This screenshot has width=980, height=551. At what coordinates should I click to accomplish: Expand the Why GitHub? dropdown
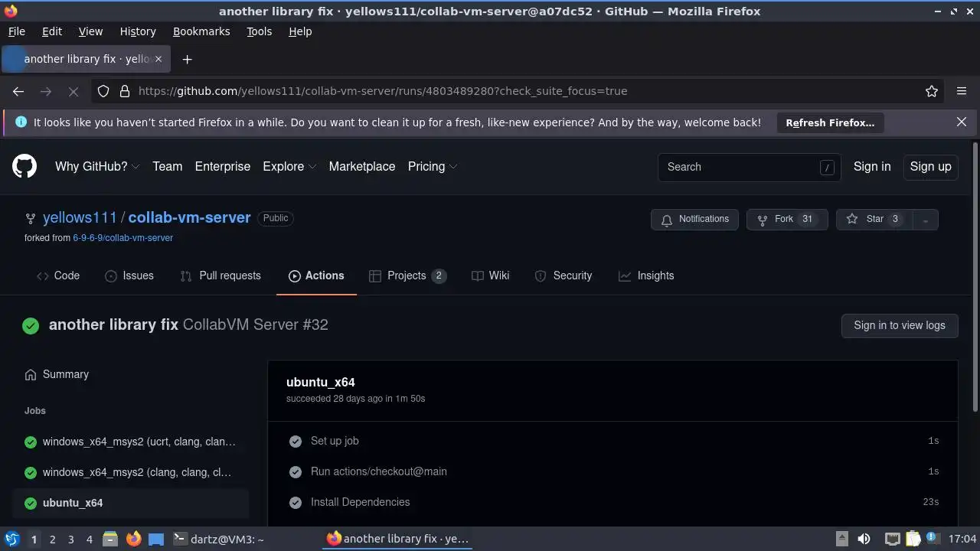click(x=97, y=167)
